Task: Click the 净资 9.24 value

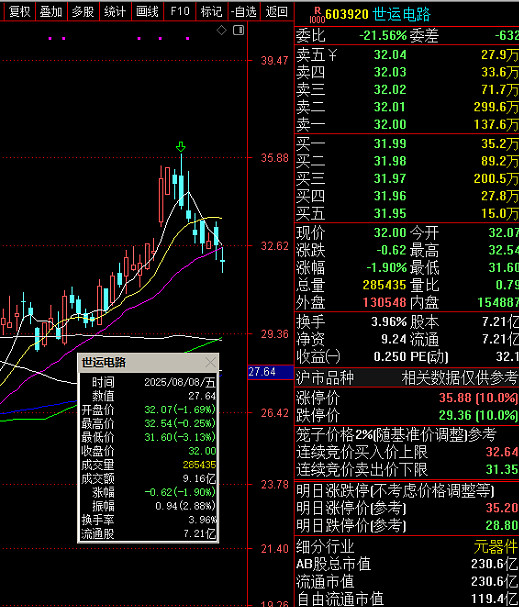Action: coord(394,339)
